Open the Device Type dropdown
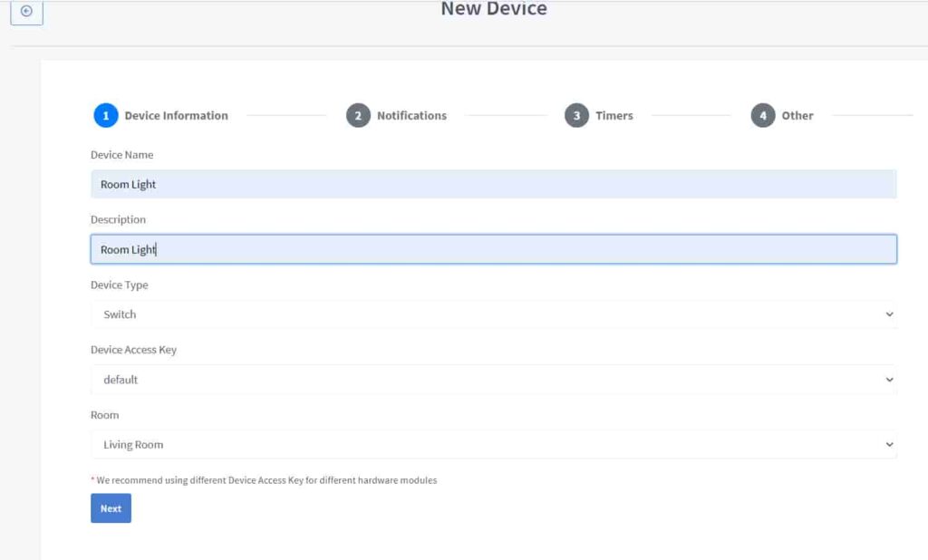The image size is (928, 560). [494, 314]
